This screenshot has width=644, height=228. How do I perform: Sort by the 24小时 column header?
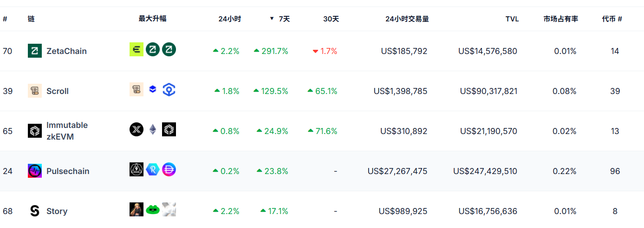pyautogui.click(x=230, y=19)
